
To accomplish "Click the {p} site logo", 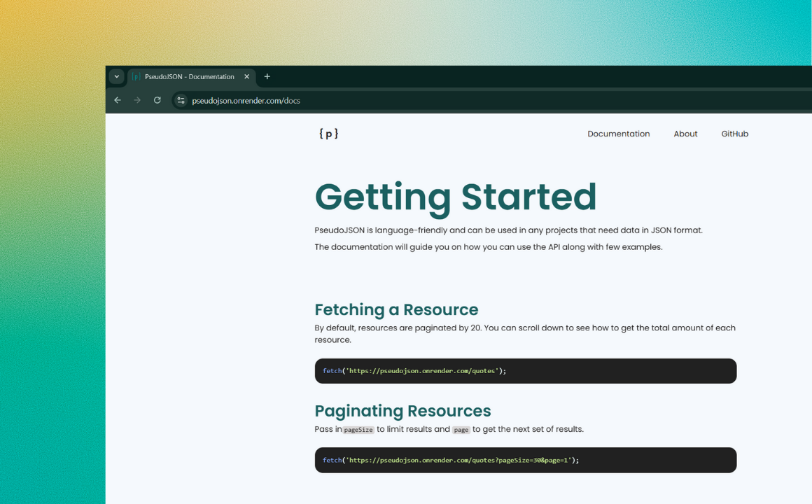I will point(328,134).
